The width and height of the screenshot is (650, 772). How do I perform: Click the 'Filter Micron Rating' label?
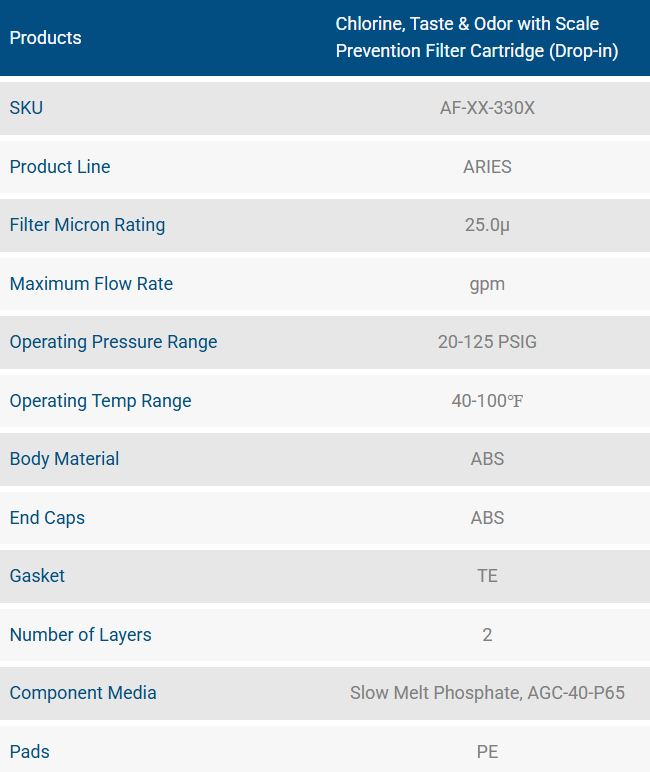pyautogui.click(x=88, y=225)
